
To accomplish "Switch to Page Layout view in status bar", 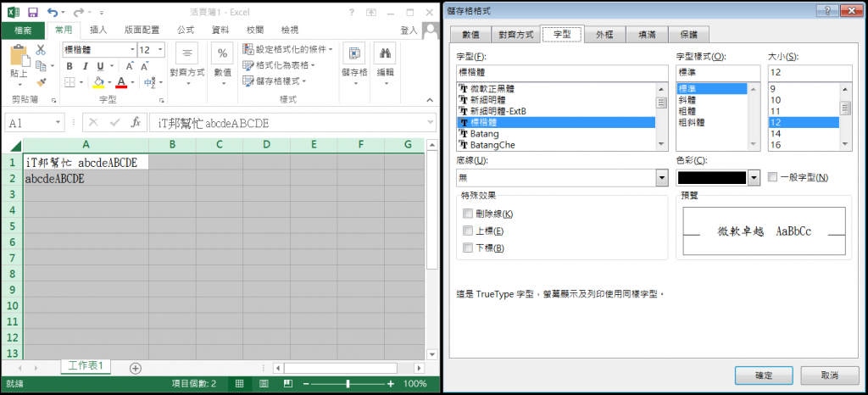I will coord(264,383).
